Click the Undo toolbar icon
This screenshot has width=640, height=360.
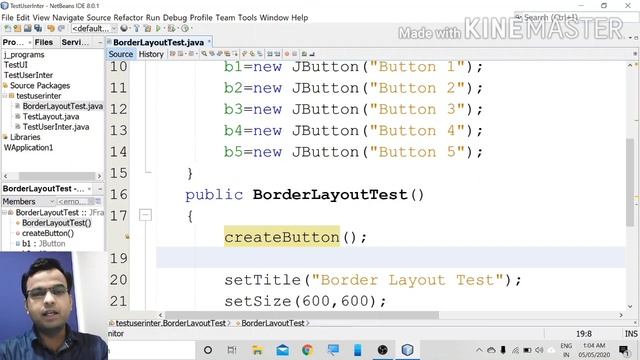coord(51,28)
